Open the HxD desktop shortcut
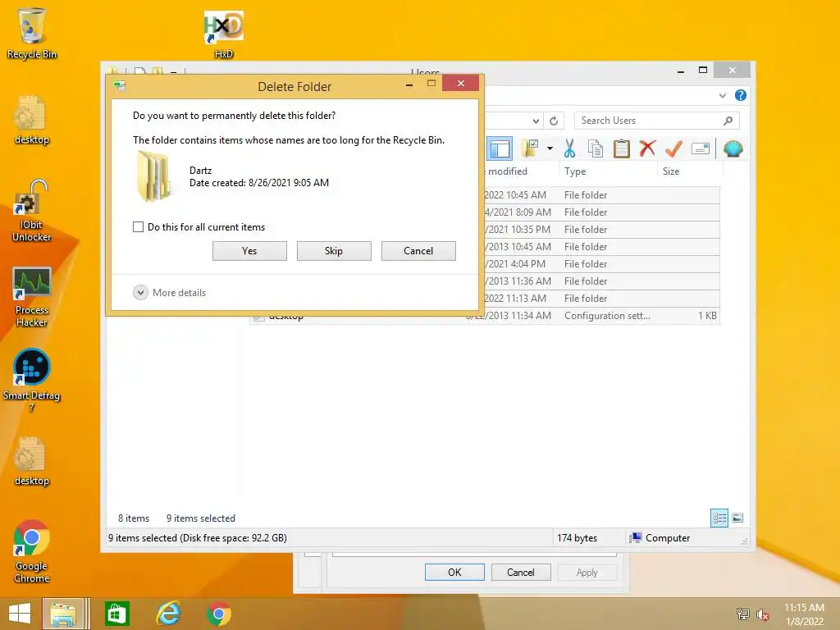 pyautogui.click(x=224, y=34)
